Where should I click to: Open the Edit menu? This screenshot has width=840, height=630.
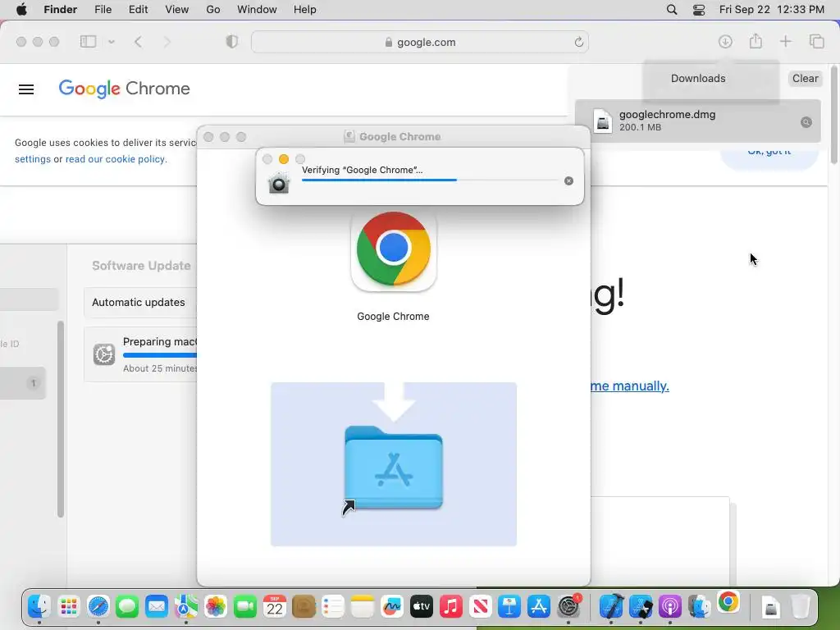[x=138, y=10]
